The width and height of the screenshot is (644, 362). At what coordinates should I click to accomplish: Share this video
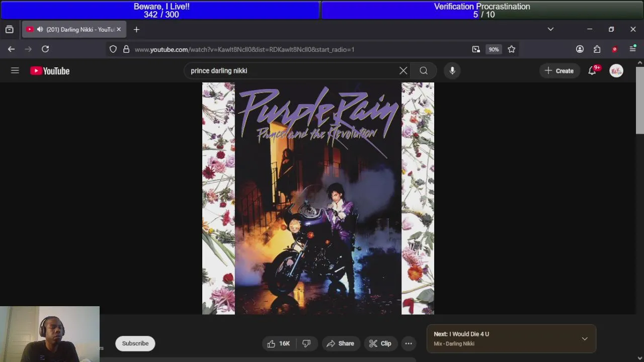point(341,343)
